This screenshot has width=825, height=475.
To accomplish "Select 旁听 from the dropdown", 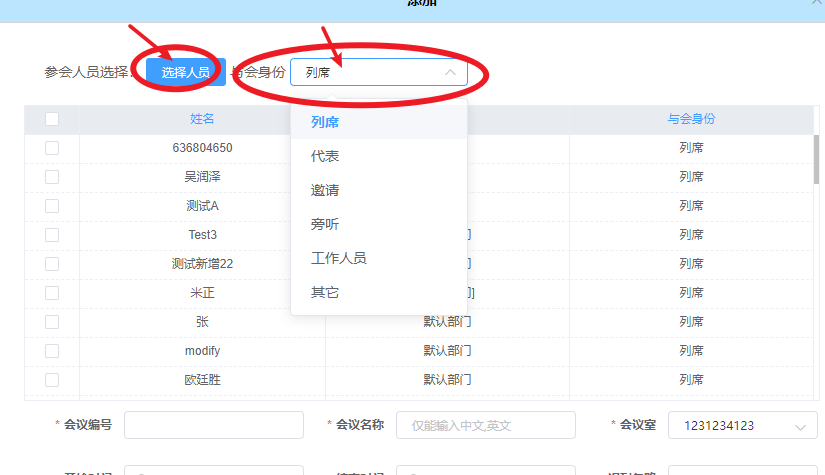I will (325, 224).
